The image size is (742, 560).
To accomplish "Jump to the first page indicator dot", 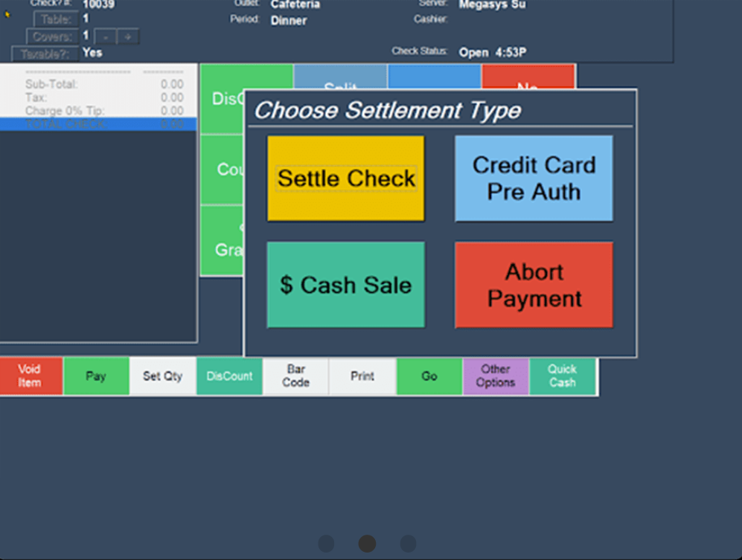I will [326, 544].
